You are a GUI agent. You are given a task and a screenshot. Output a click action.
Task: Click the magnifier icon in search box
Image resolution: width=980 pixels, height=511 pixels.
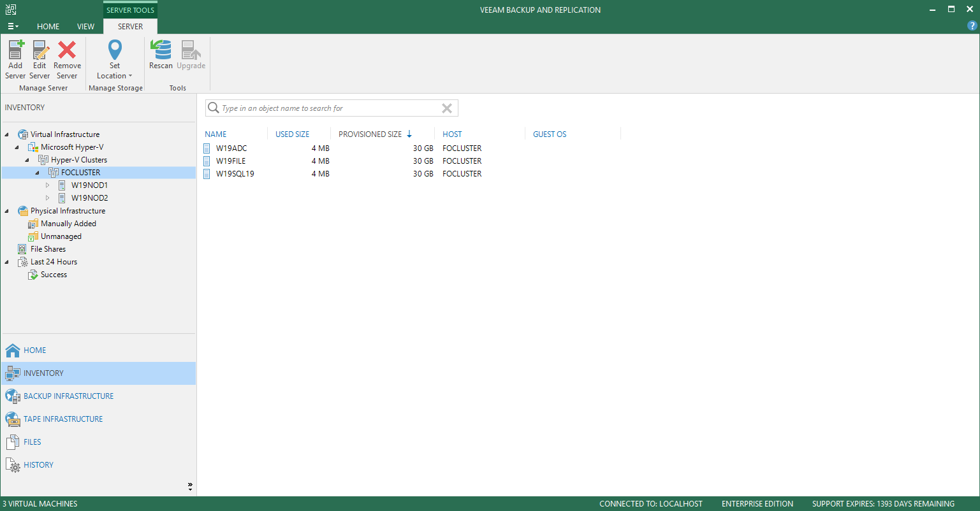pyautogui.click(x=214, y=108)
